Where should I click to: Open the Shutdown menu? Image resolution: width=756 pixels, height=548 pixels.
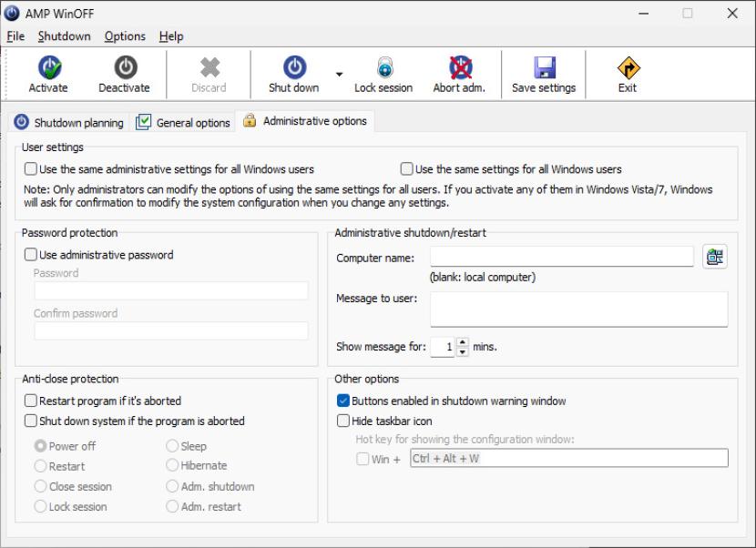(x=64, y=36)
